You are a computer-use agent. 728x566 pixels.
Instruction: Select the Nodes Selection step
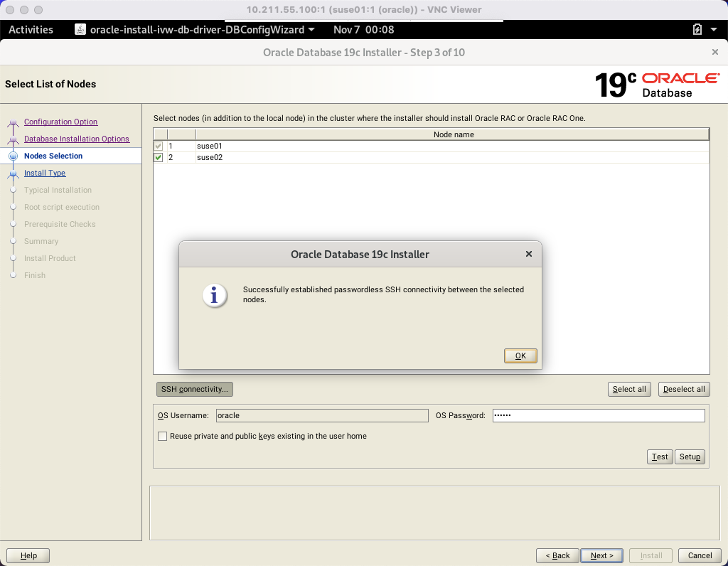(x=53, y=156)
